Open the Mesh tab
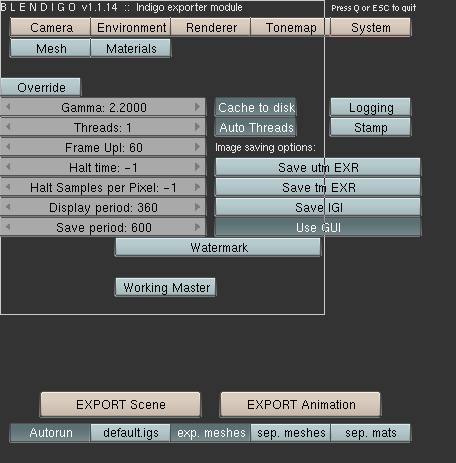 click(x=51, y=49)
